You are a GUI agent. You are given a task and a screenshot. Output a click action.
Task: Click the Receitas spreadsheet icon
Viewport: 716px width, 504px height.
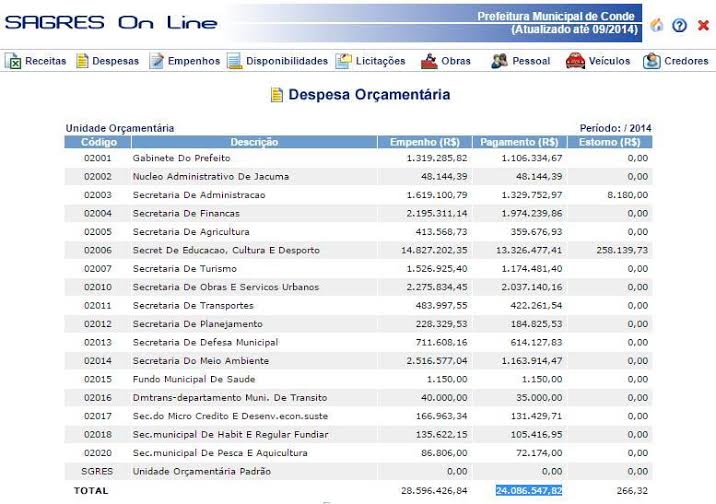pyautogui.click(x=13, y=61)
